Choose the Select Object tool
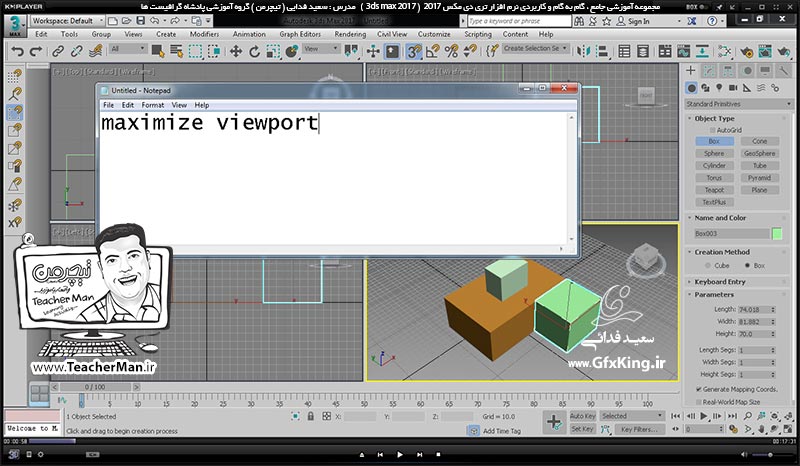The image size is (800, 466). [158, 51]
